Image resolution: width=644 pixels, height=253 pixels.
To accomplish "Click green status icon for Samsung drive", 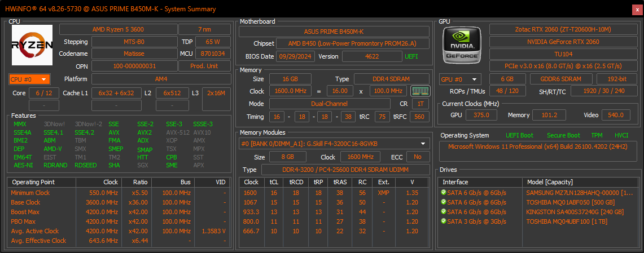I will 443,192.
